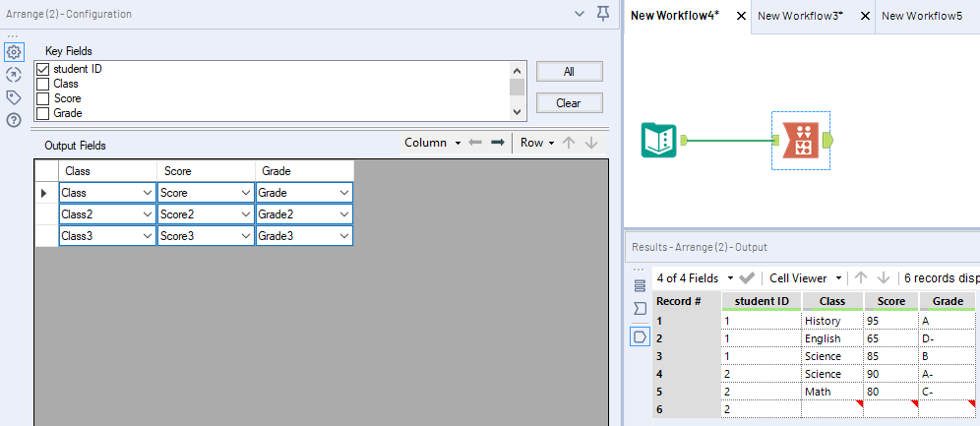Screen dimensions: 980x426
Task: Select the Arrange tool on the canvas
Action: click(x=805, y=142)
